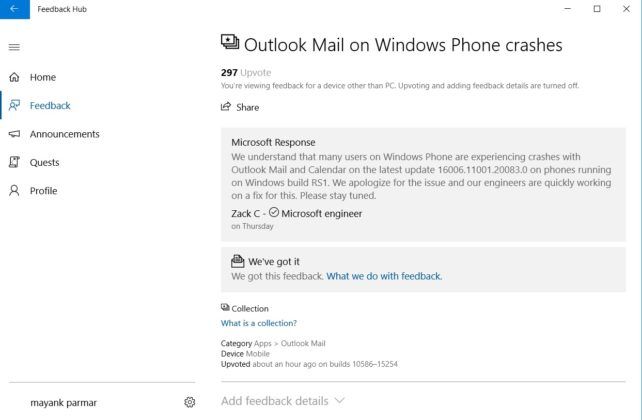The height and width of the screenshot is (420, 642).
Task: Go to Announcements section
Action: 64,134
